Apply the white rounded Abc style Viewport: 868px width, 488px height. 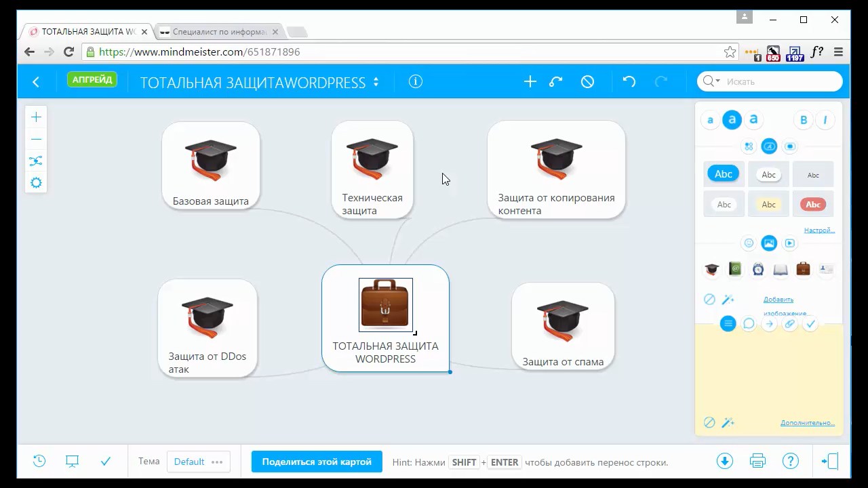click(768, 174)
